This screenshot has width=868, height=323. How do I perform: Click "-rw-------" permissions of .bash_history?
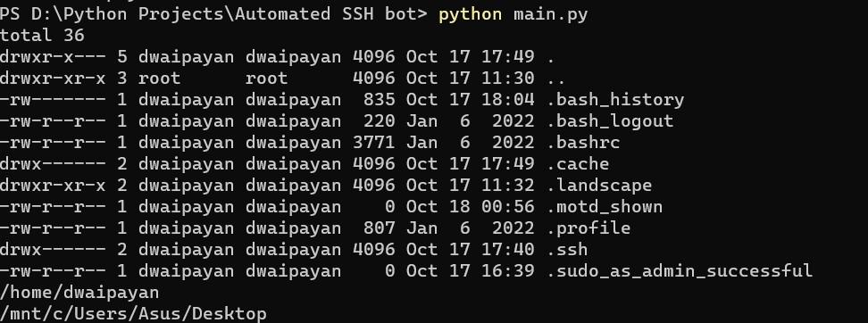tap(53, 100)
